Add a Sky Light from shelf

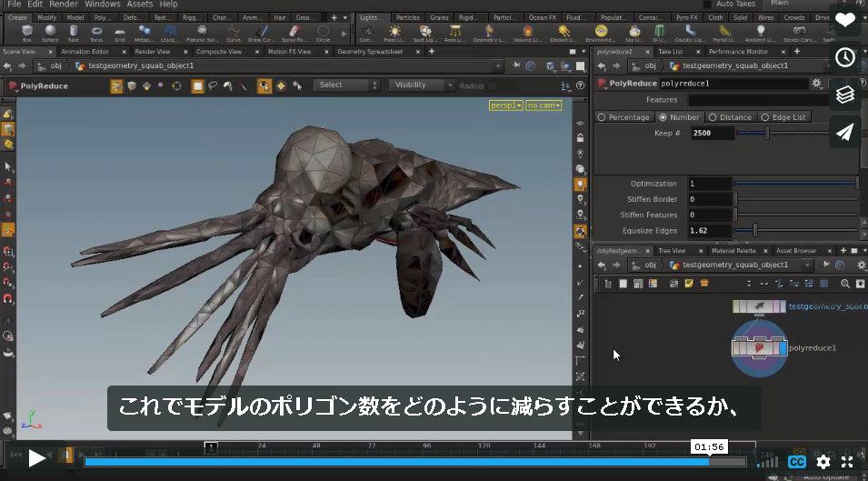(634, 33)
